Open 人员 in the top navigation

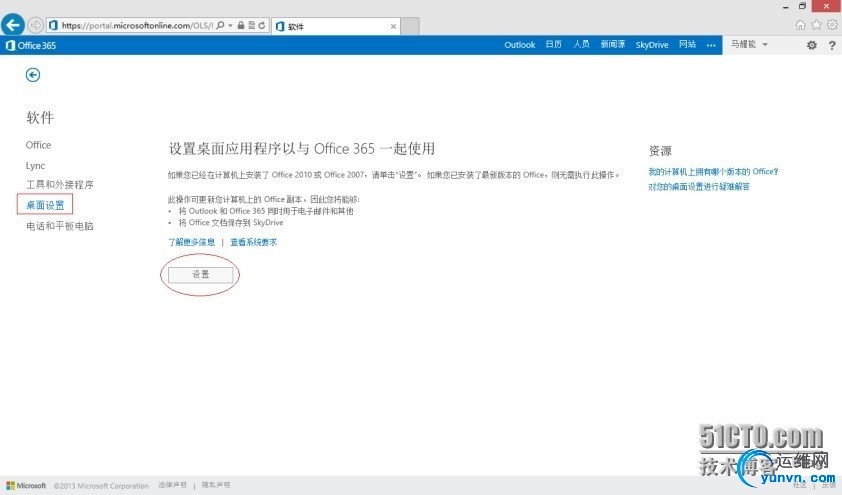point(581,44)
